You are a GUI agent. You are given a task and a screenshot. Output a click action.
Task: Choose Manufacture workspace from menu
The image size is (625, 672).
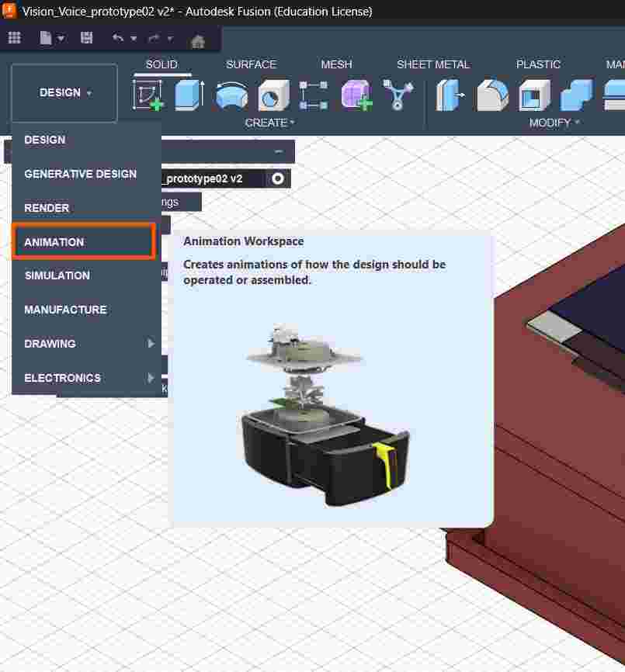point(87,310)
